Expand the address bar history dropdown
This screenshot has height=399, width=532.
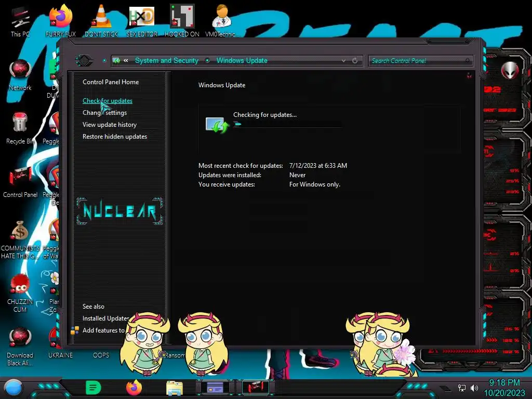point(344,61)
